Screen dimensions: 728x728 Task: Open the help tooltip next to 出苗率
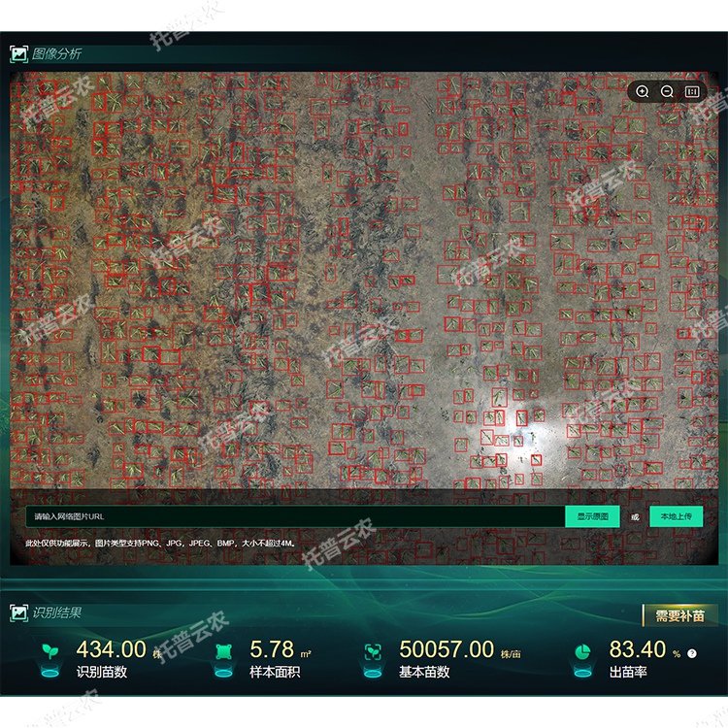692,654
